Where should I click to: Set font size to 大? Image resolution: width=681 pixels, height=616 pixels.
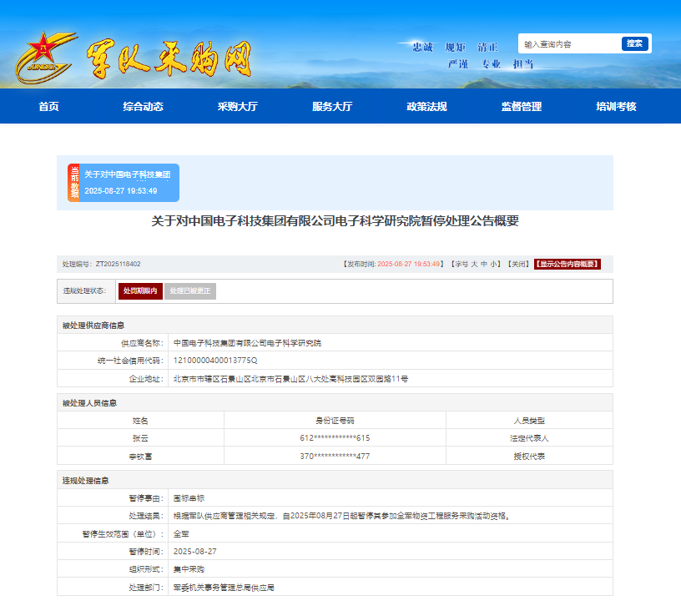click(x=474, y=264)
